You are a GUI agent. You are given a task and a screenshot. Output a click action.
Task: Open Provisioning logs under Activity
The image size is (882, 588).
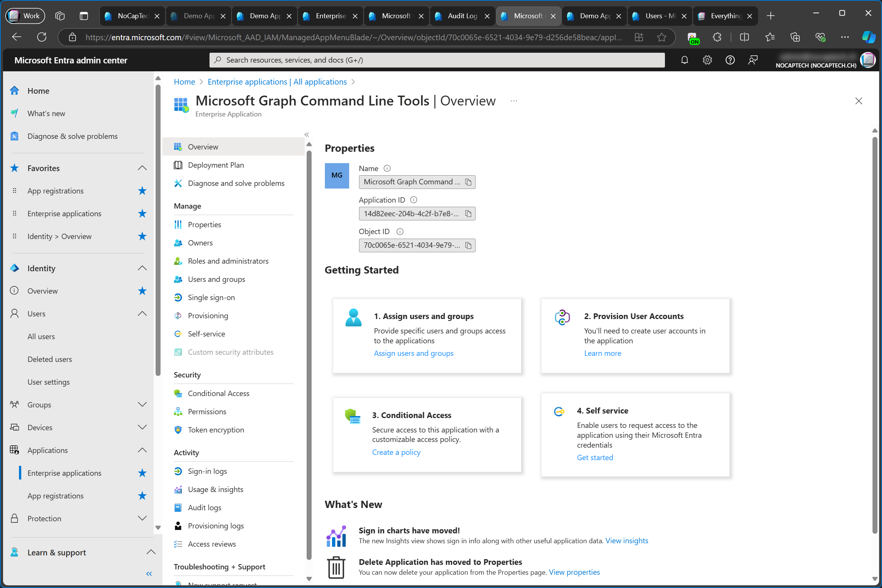pos(216,526)
